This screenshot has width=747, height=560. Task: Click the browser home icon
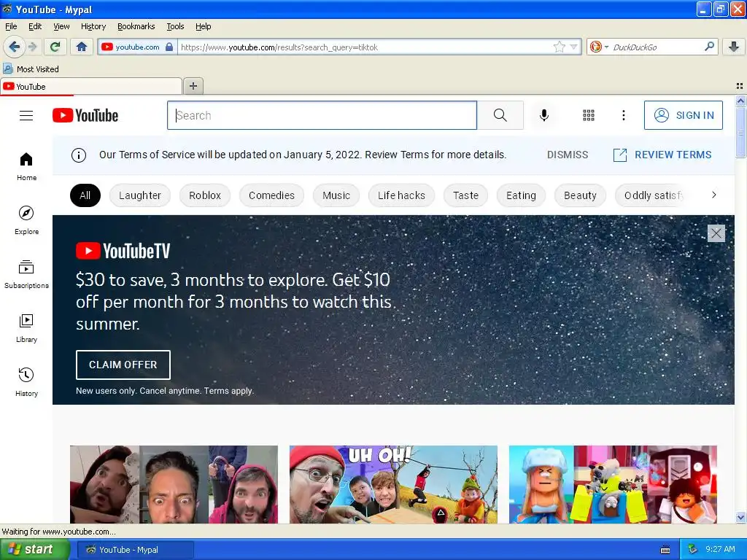(82, 47)
